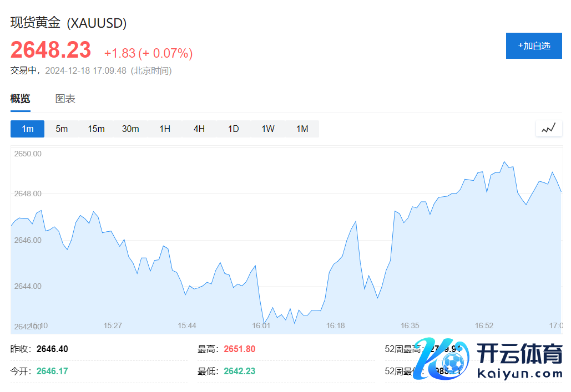
Task: Switch to the 概览 overview tab
Action: click(21, 99)
